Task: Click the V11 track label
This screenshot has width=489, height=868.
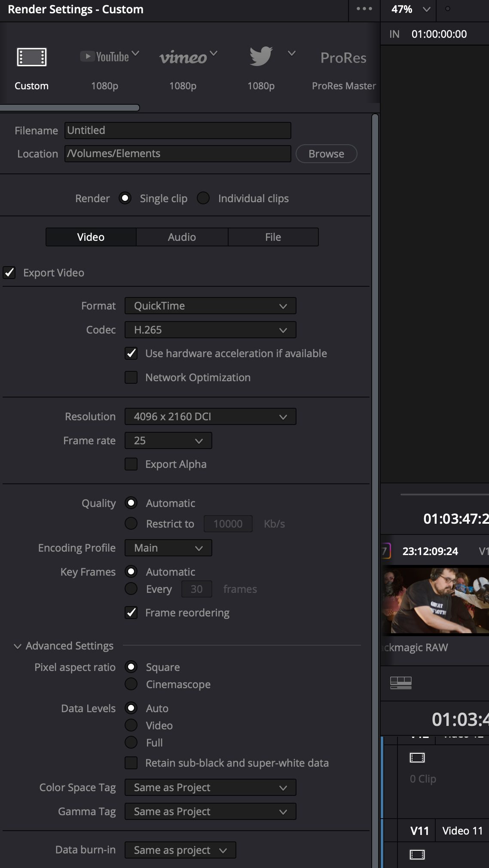Action: (419, 831)
